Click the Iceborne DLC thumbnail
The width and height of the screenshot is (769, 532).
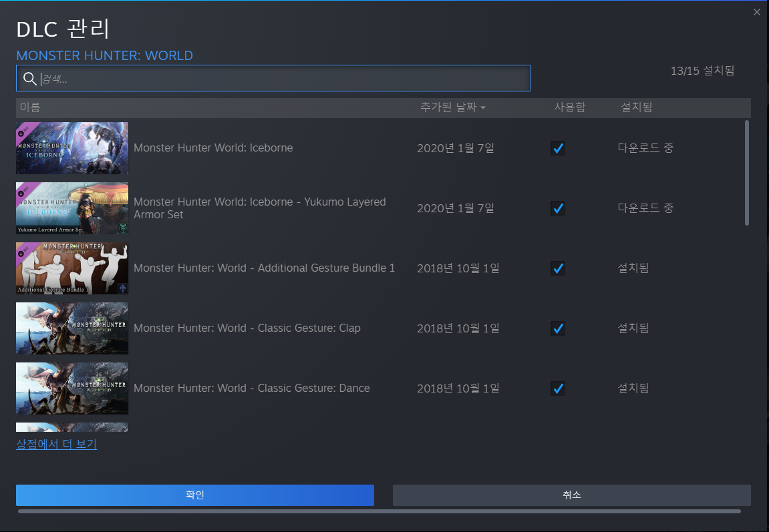(x=72, y=148)
